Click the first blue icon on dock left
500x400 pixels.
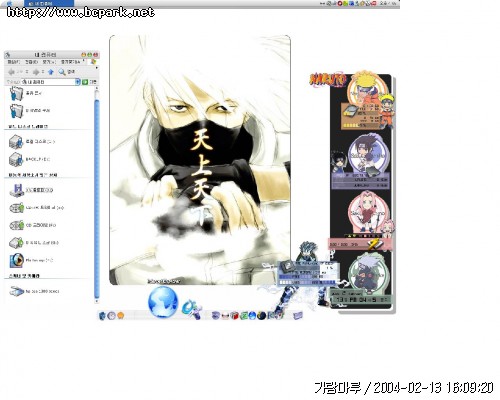coord(103,315)
